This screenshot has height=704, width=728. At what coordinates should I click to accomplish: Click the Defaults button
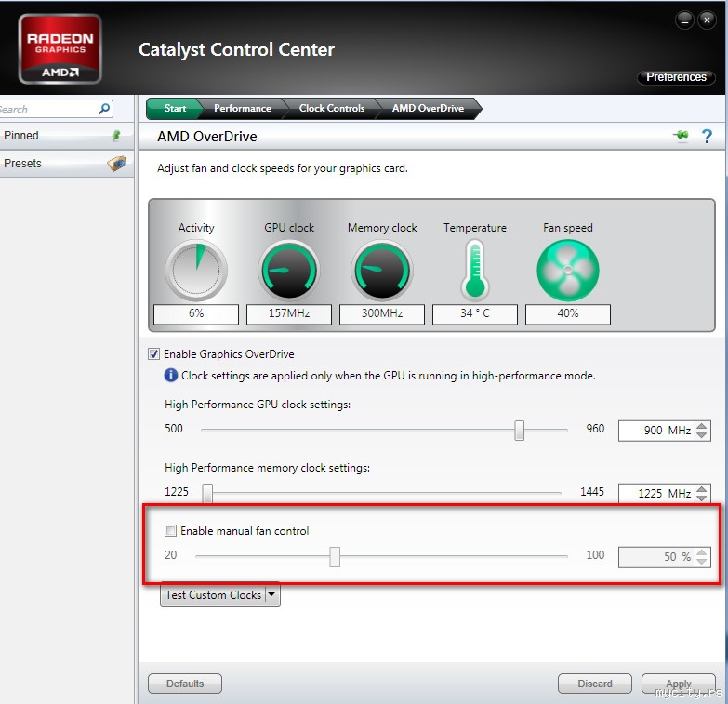(185, 684)
